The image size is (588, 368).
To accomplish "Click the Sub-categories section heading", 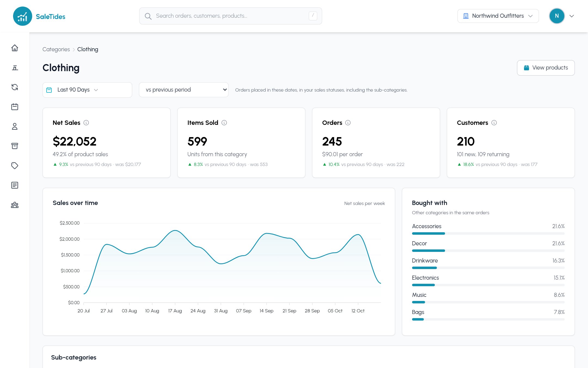I will point(74,357).
